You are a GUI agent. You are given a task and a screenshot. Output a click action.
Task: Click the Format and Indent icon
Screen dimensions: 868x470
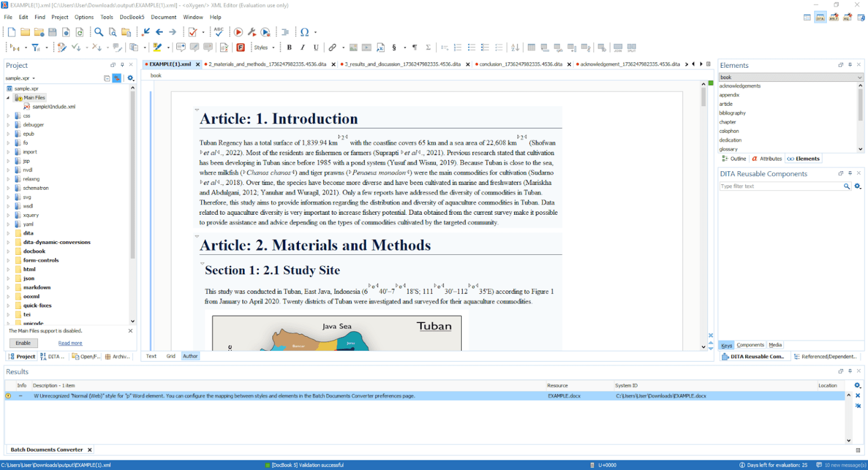285,32
